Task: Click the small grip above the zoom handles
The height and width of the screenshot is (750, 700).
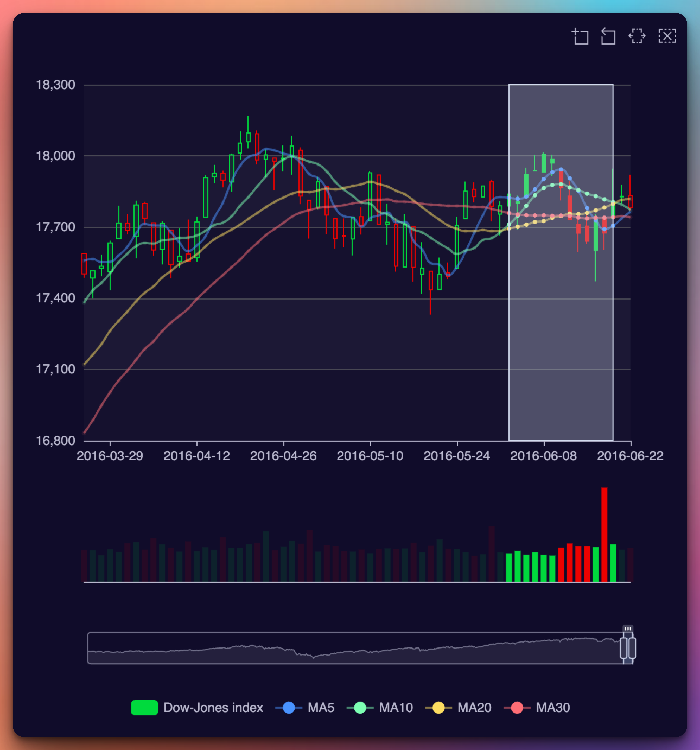Action: (x=628, y=628)
